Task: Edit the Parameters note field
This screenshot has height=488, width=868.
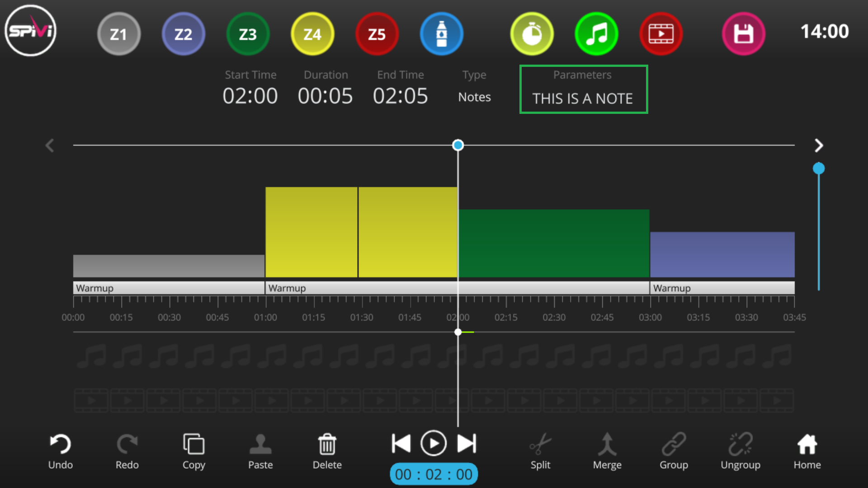Action: click(584, 89)
